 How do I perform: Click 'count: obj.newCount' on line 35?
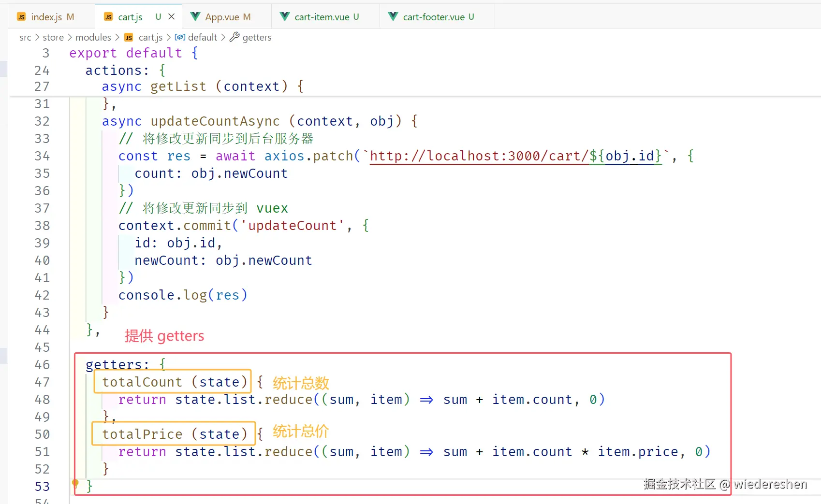click(x=211, y=173)
